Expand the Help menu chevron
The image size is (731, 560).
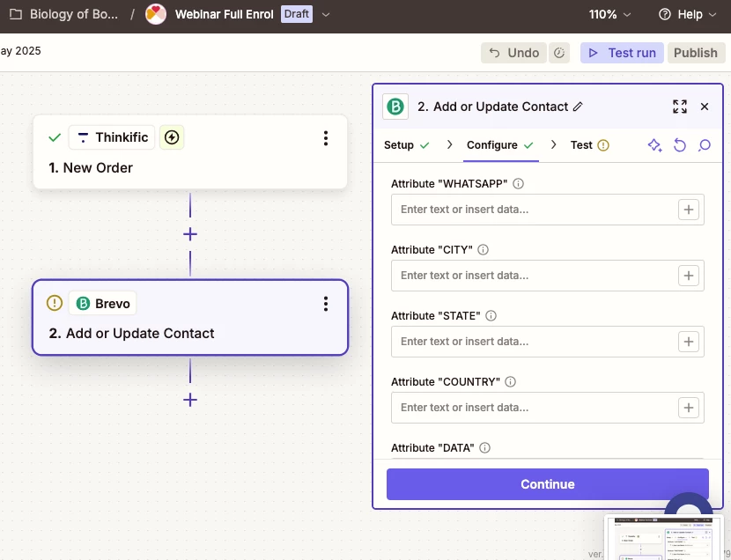pyautogui.click(x=713, y=14)
